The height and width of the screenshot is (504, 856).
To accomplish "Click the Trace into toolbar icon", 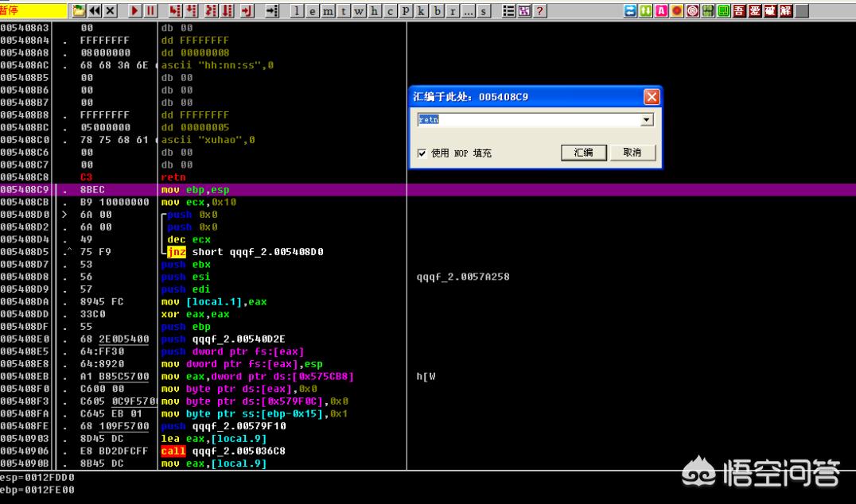I will 212,10.
